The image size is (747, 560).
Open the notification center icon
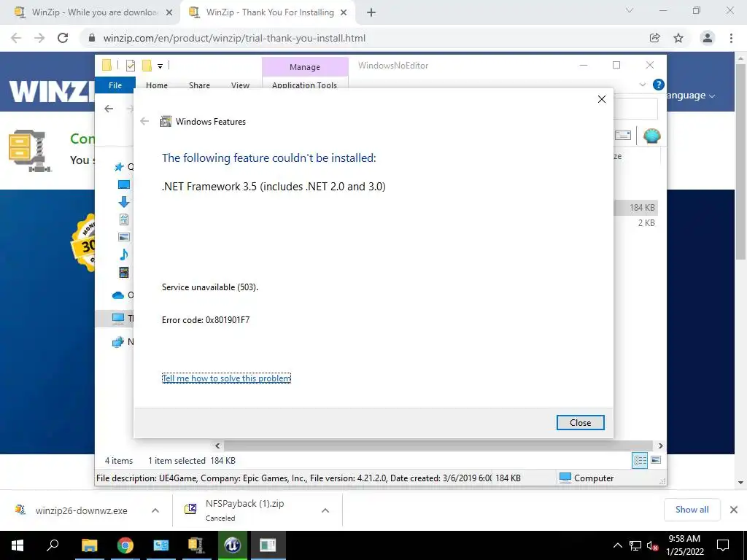(x=723, y=545)
